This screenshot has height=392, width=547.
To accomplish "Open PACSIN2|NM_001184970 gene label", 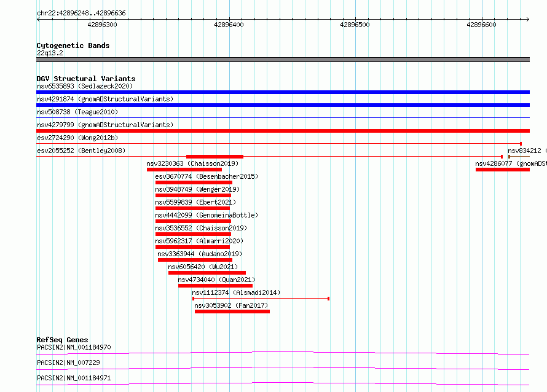I will click(74, 347).
